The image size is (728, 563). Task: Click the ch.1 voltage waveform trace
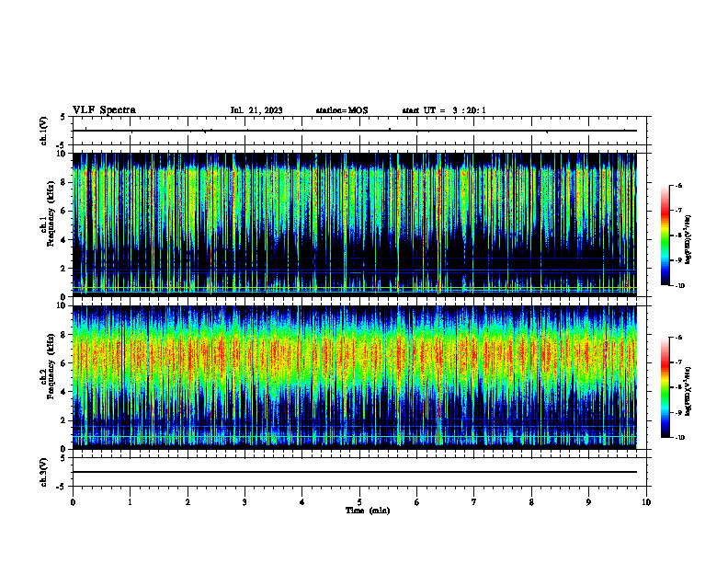tap(354, 131)
